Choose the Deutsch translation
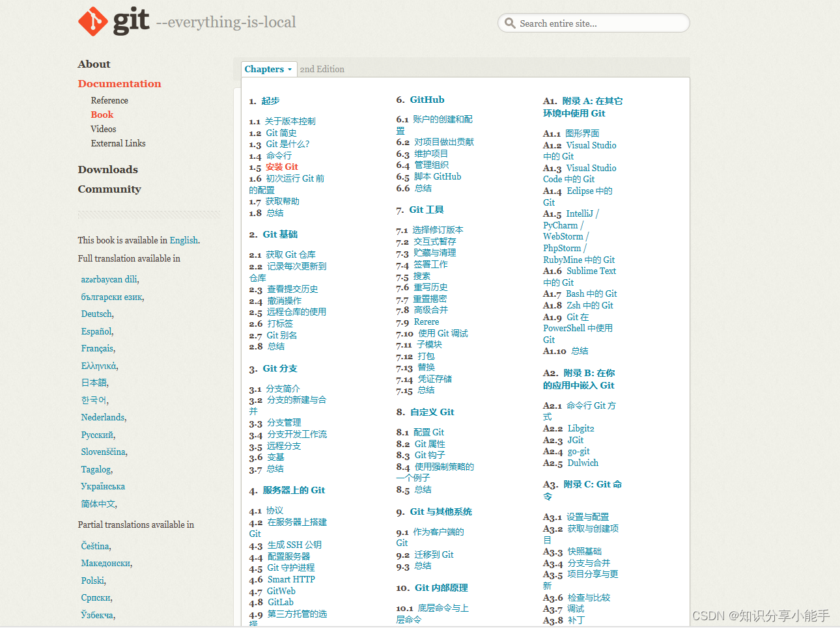Image resolution: width=840 pixels, height=628 pixels. [x=96, y=314]
